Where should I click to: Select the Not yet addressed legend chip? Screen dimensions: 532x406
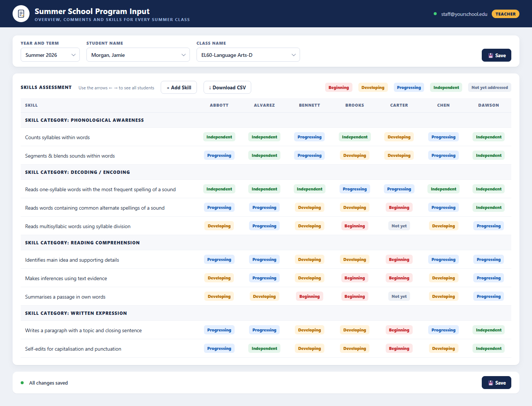coord(490,87)
